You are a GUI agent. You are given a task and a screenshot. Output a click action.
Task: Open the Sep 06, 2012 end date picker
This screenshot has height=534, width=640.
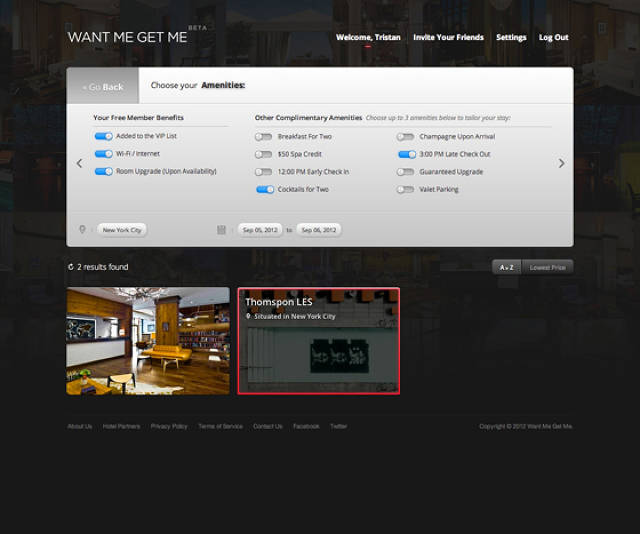point(319,230)
